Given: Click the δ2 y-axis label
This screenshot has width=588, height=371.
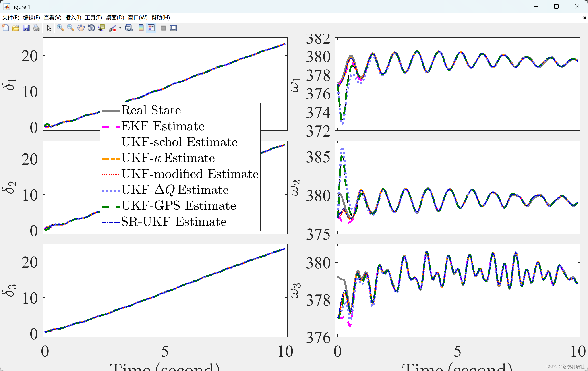Looking at the screenshot, I should 9,188.
